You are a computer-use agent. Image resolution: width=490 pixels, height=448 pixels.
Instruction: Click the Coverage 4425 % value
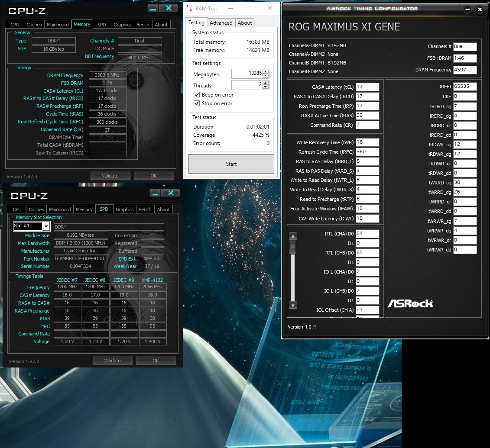261,135
